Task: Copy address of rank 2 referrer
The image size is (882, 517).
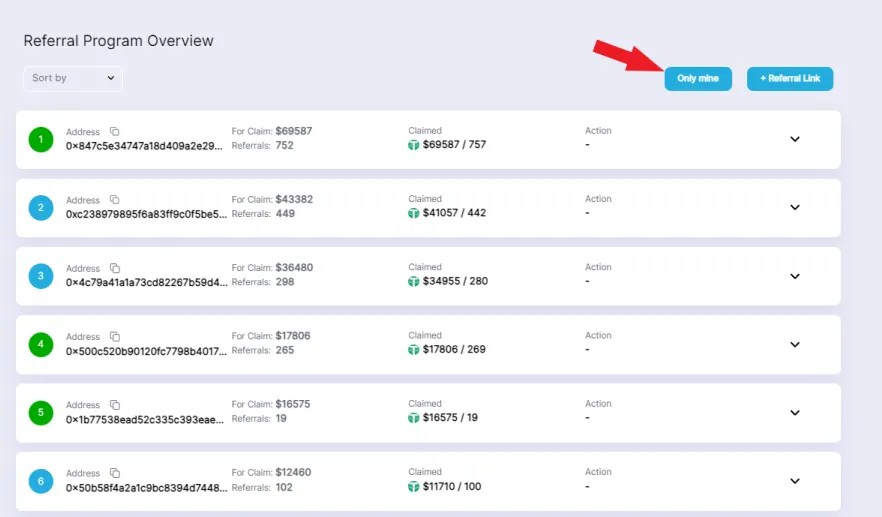Action: 115,199
